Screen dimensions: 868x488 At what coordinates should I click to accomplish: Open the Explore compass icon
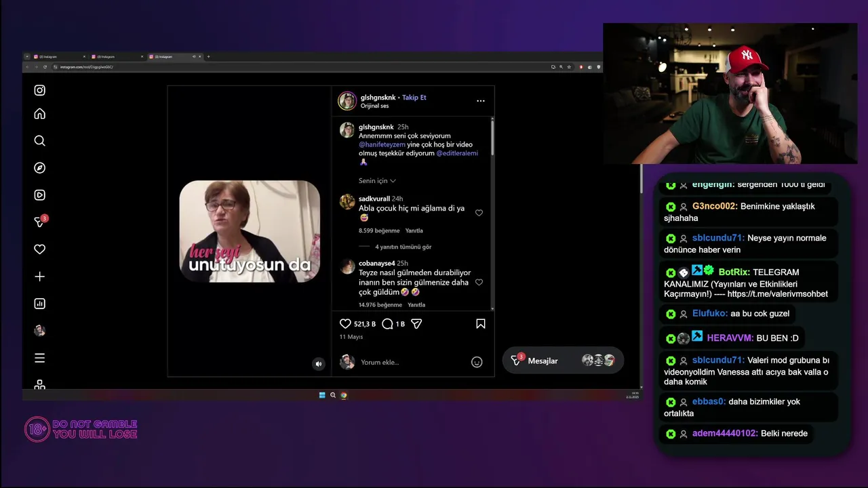(x=40, y=168)
